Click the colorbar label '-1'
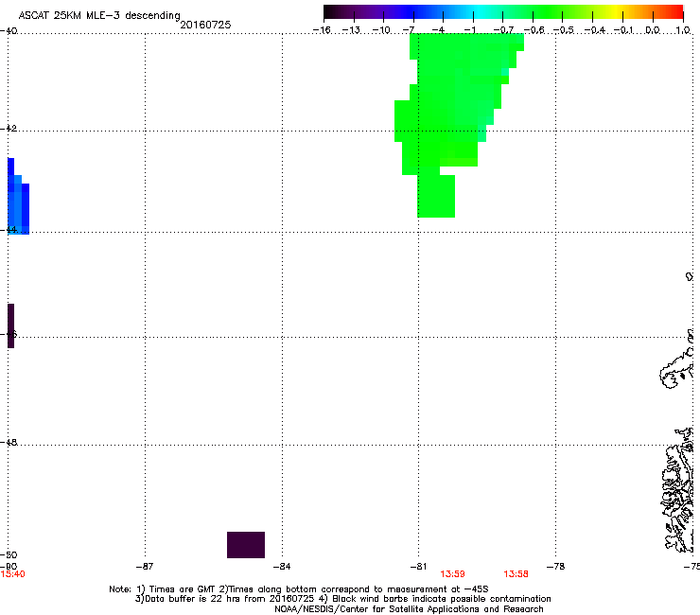 pyautogui.click(x=469, y=30)
